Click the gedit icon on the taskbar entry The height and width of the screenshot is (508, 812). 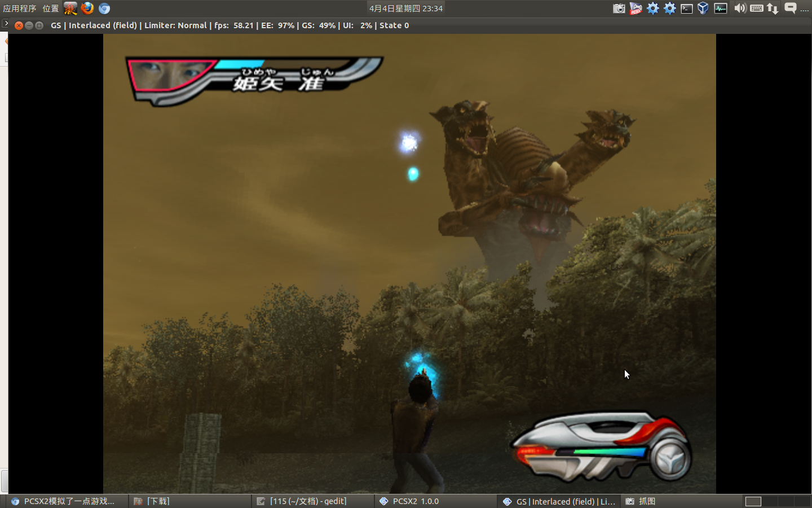261,501
